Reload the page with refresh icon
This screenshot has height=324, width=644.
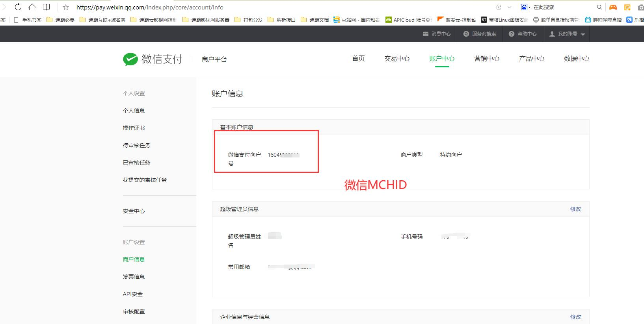point(18,7)
